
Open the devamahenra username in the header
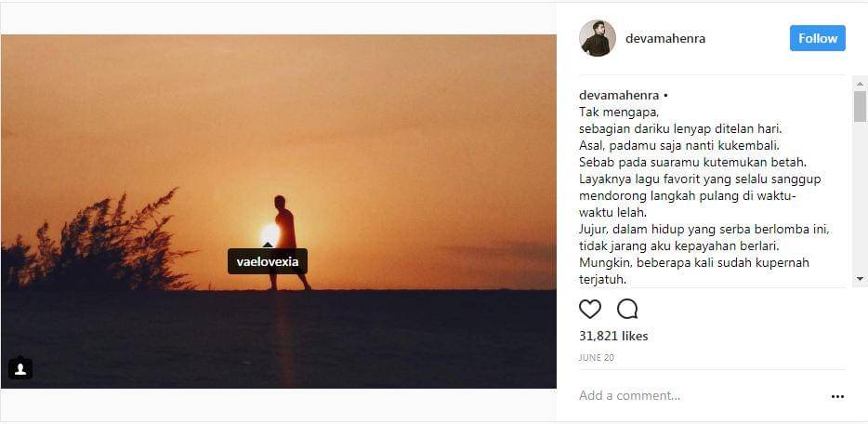(665, 39)
